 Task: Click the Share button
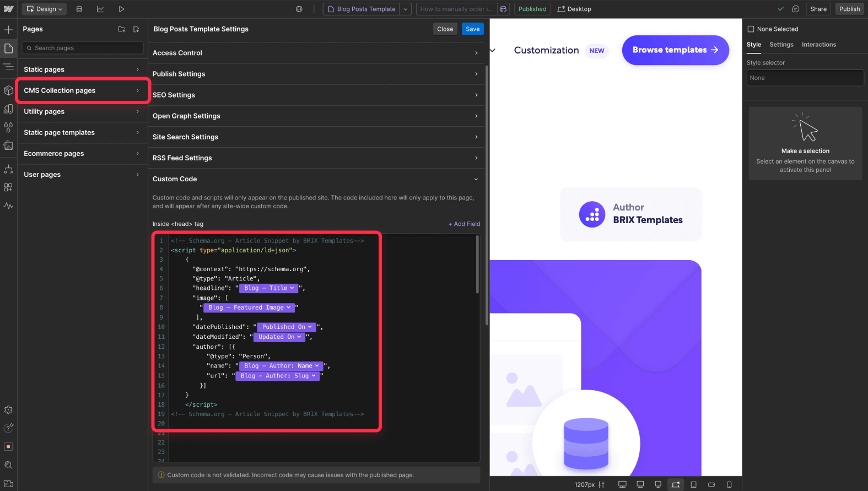pos(818,9)
